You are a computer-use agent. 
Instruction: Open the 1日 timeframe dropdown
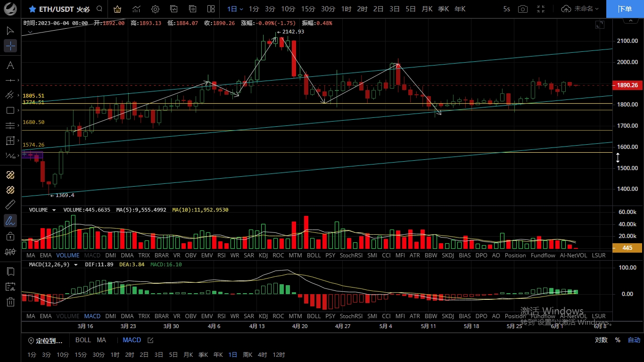[x=235, y=9]
